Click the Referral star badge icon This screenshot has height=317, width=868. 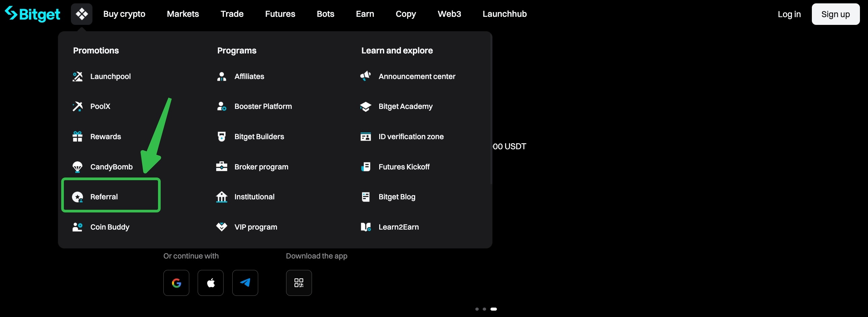pos(78,197)
